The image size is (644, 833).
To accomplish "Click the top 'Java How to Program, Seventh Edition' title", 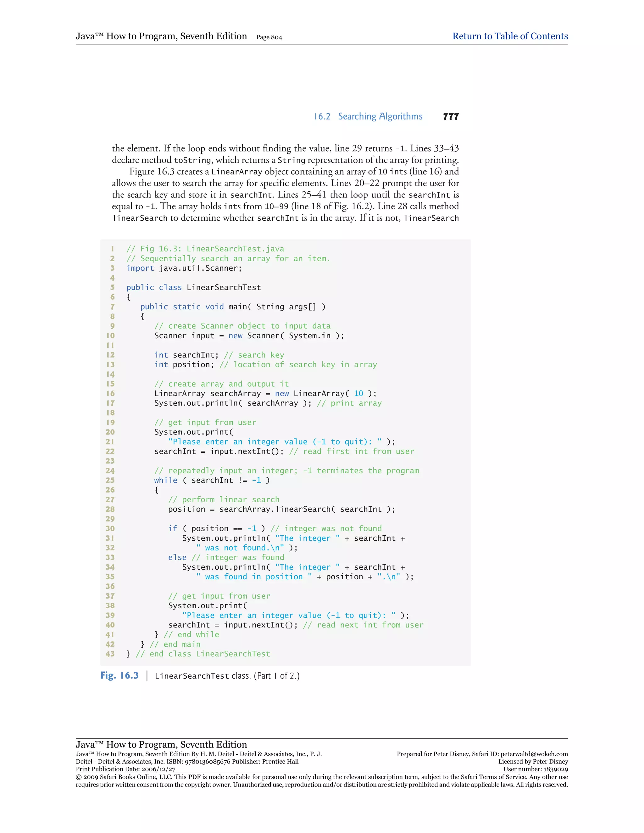I will [161, 36].
